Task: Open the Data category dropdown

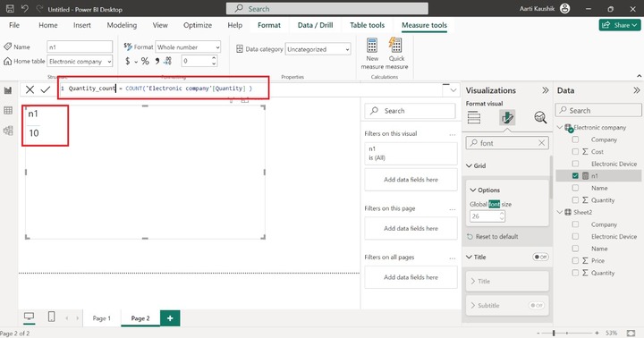Action: 318,49
